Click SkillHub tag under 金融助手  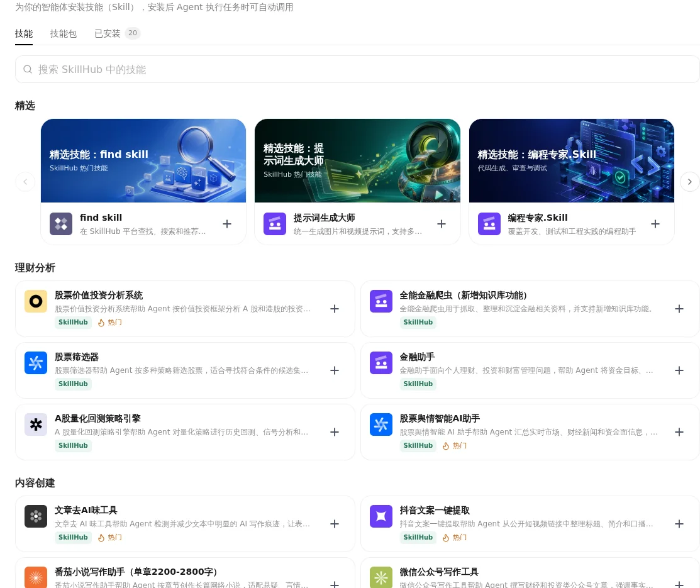point(418,384)
